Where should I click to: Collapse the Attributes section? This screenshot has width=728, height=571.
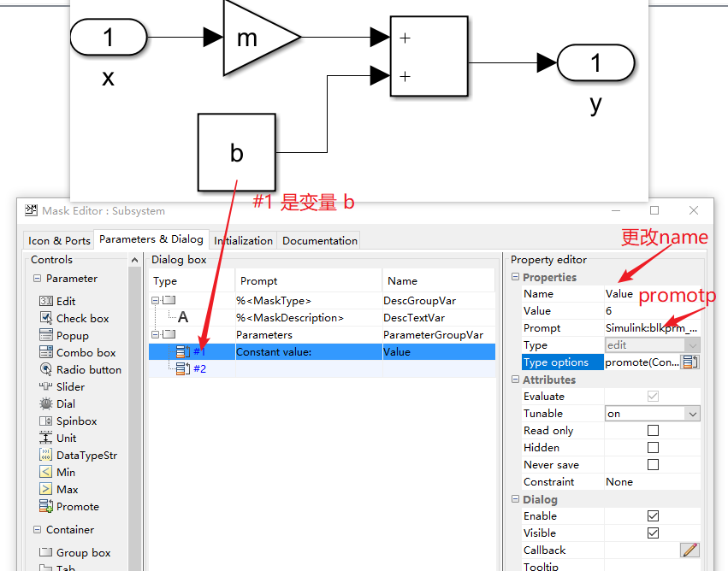point(515,380)
